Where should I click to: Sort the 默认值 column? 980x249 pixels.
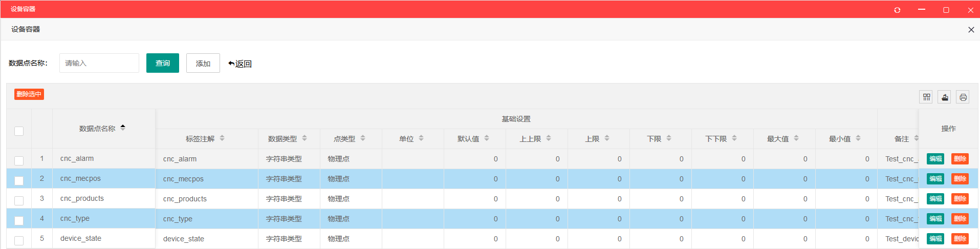pyautogui.click(x=487, y=138)
